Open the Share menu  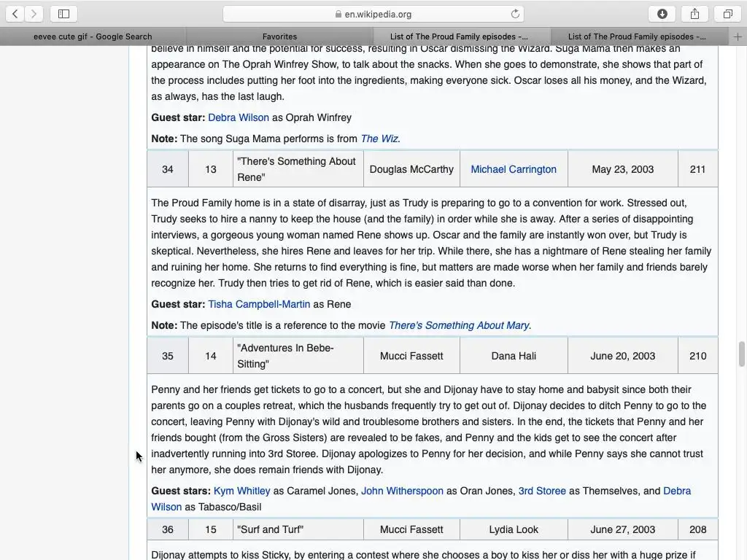694,14
